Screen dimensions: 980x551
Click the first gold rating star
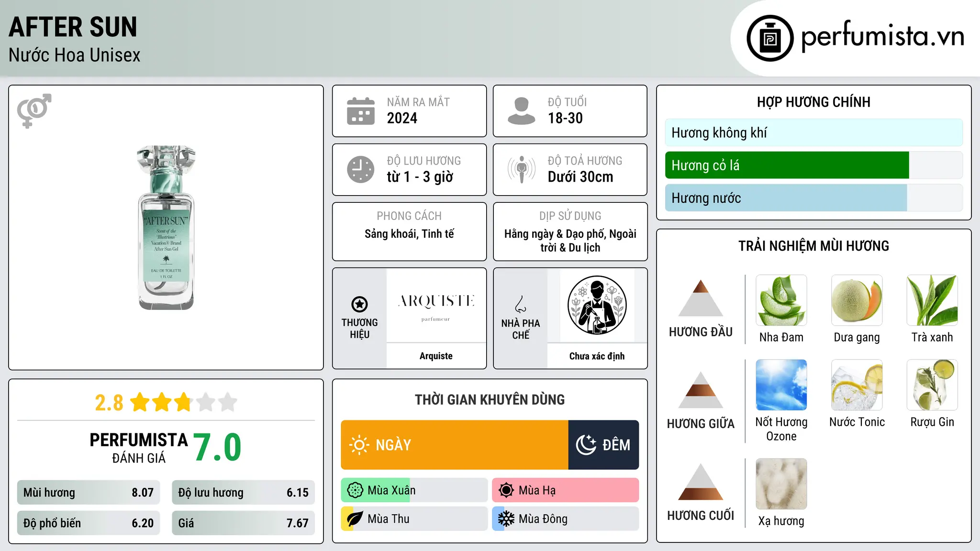tap(140, 402)
